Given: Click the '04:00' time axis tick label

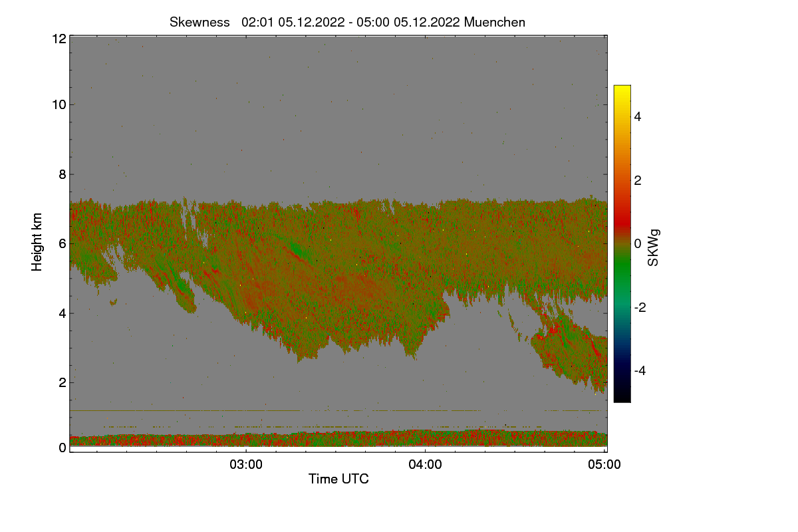Looking at the screenshot, I should (426, 465).
